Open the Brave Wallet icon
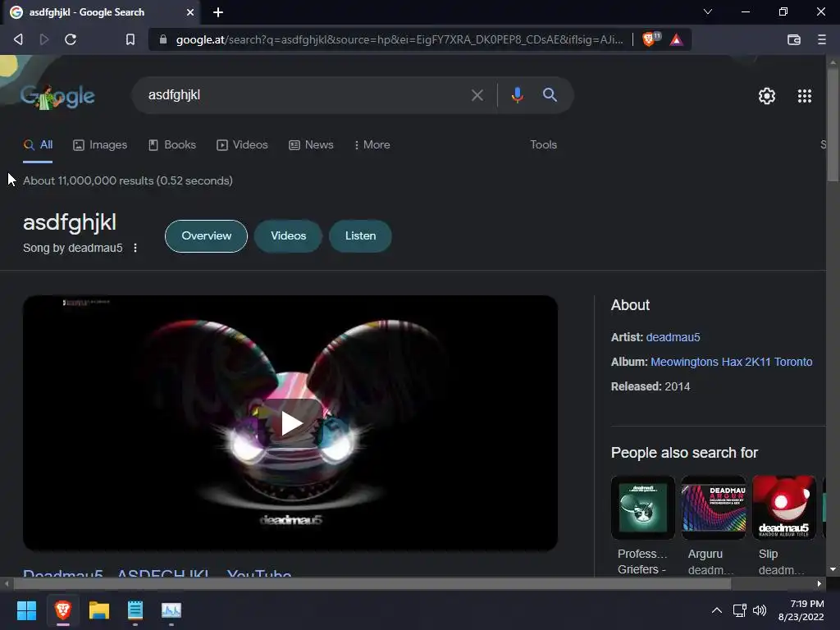The height and width of the screenshot is (630, 840). 794,39
